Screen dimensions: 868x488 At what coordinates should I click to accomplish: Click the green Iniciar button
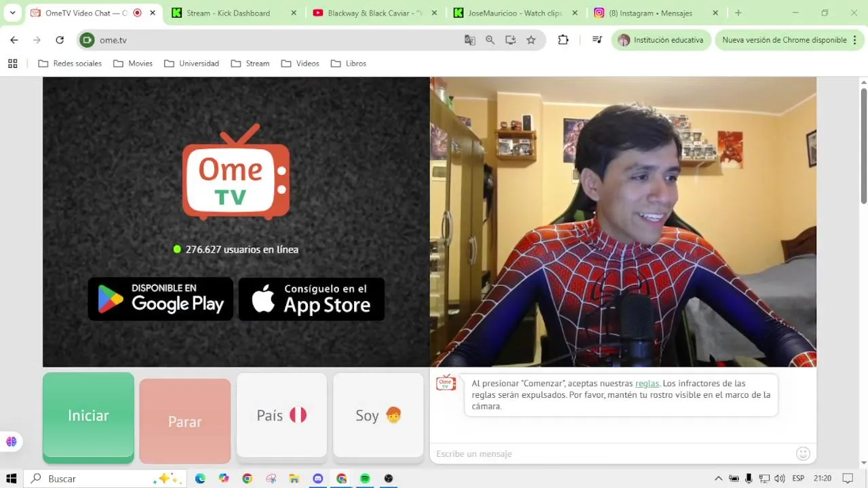88,416
